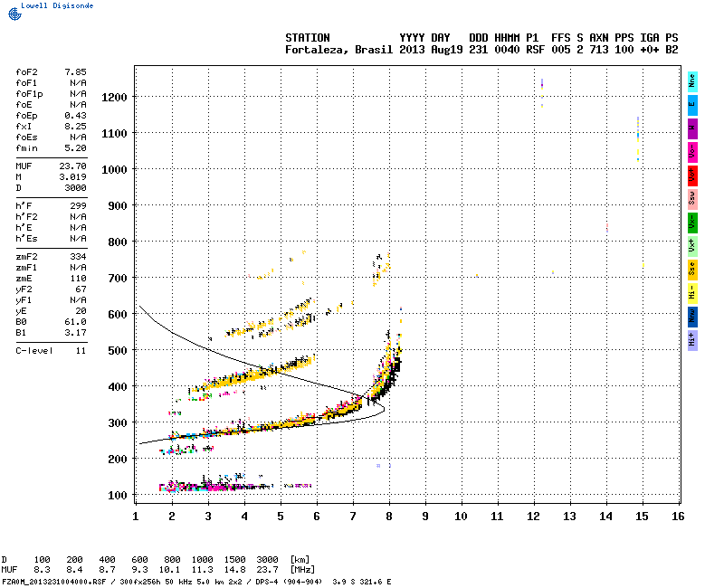
Task: Click the zmF2 value 334
Action: tap(78, 257)
